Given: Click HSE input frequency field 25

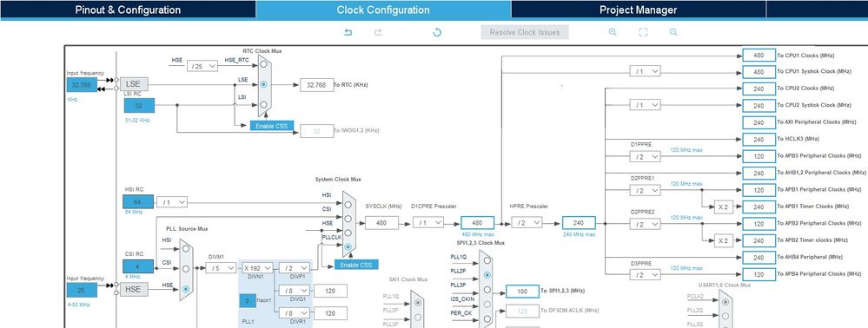Looking at the screenshot, I should [82, 290].
